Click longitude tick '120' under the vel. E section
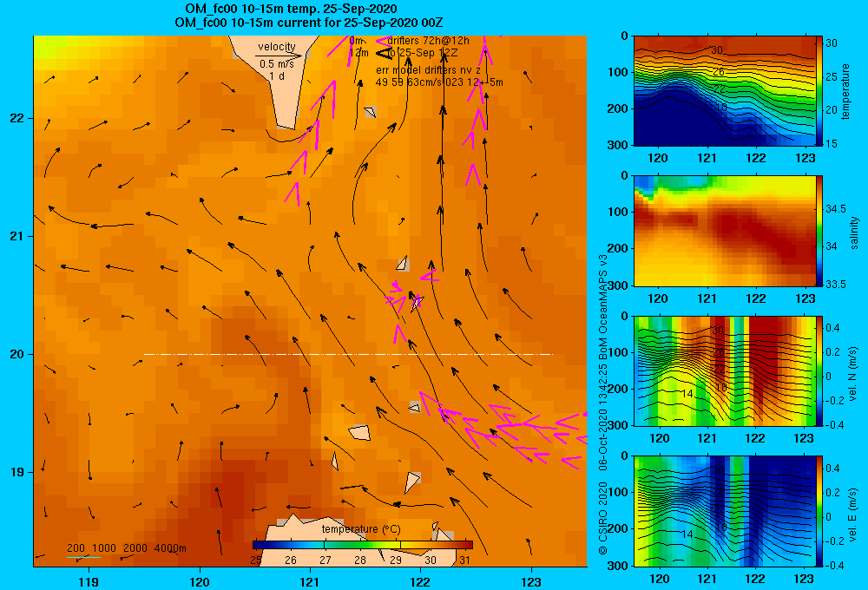This screenshot has width=868, height=590. tap(660, 579)
